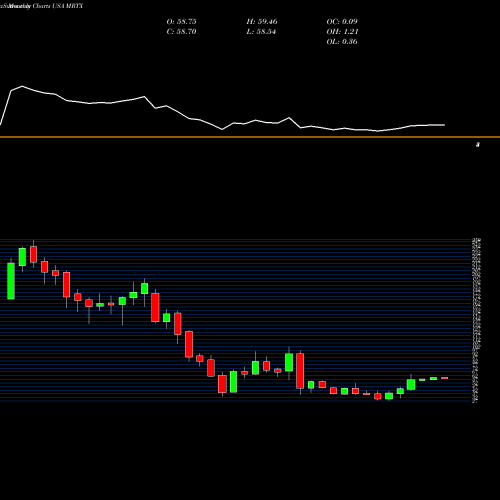This screenshot has height=500, width=500.
Task: Click the open price value O: 58.75
Action: pos(181,22)
